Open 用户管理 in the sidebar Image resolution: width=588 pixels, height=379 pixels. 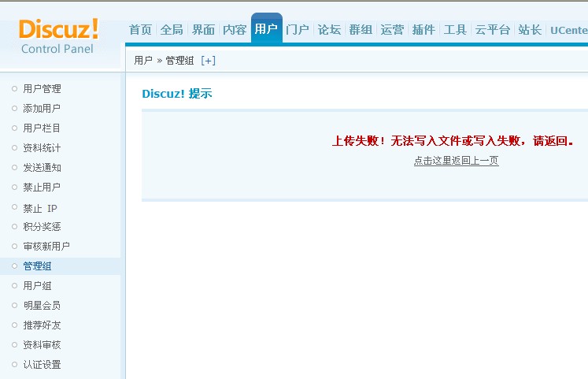(x=42, y=89)
